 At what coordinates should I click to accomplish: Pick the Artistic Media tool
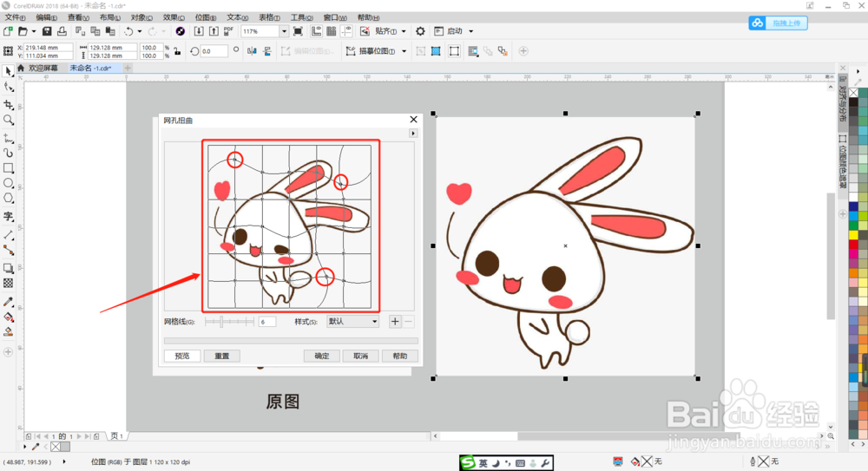[9, 153]
